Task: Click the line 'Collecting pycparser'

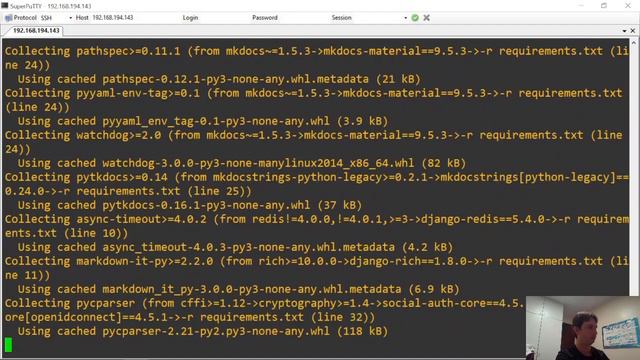Action: pyautogui.click(x=70, y=303)
